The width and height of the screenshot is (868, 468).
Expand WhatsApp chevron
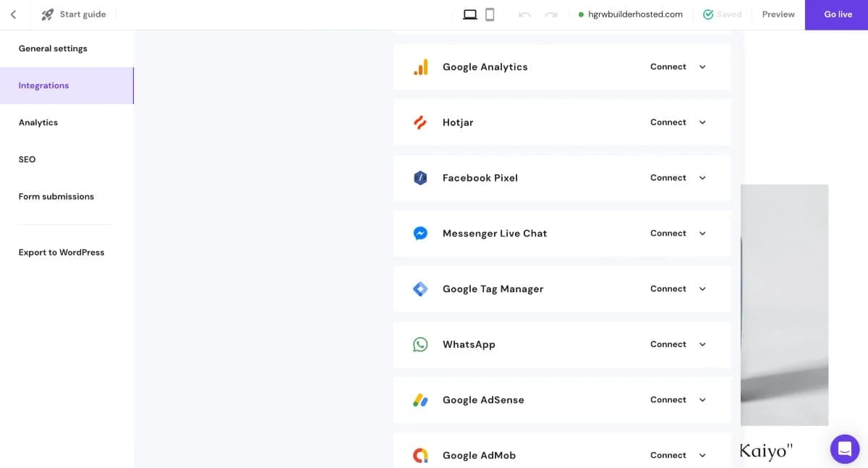(x=702, y=344)
